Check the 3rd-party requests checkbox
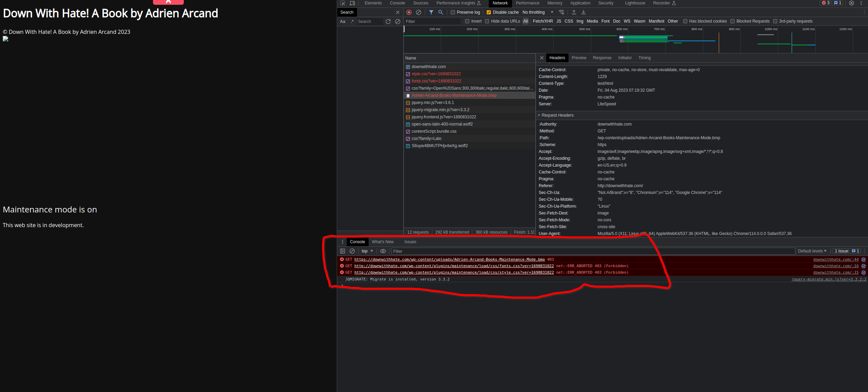The width and height of the screenshot is (868, 392). [x=775, y=21]
